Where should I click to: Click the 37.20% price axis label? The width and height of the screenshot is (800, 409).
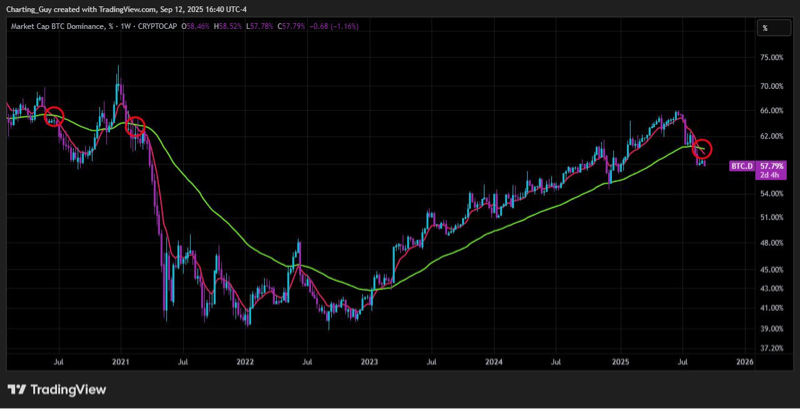coord(772,348)
